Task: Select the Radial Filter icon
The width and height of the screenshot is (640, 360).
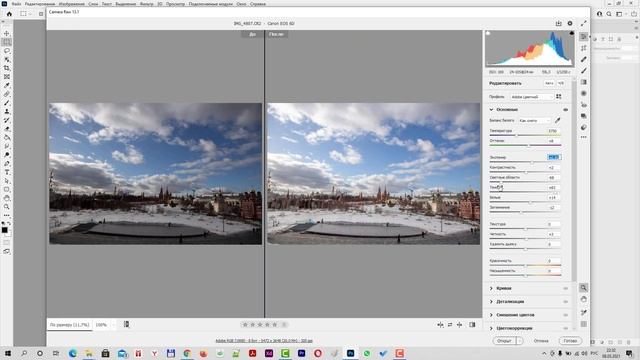Action: (584, 93)
